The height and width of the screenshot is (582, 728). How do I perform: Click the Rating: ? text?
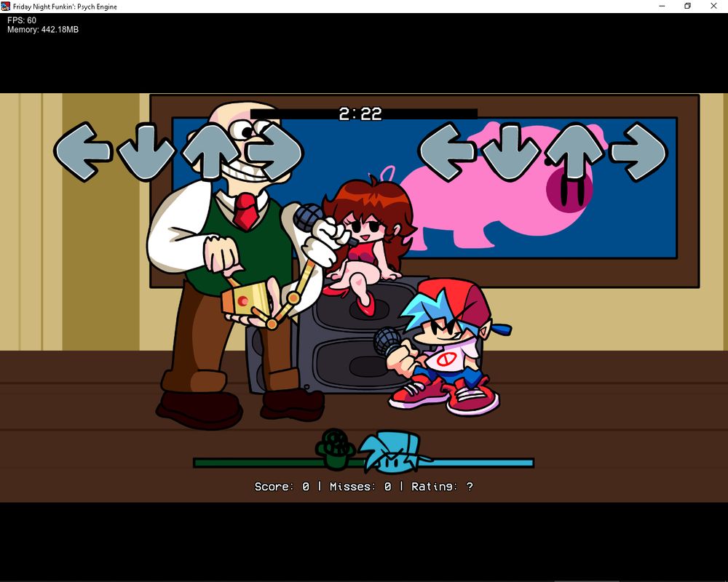[443, 487]
